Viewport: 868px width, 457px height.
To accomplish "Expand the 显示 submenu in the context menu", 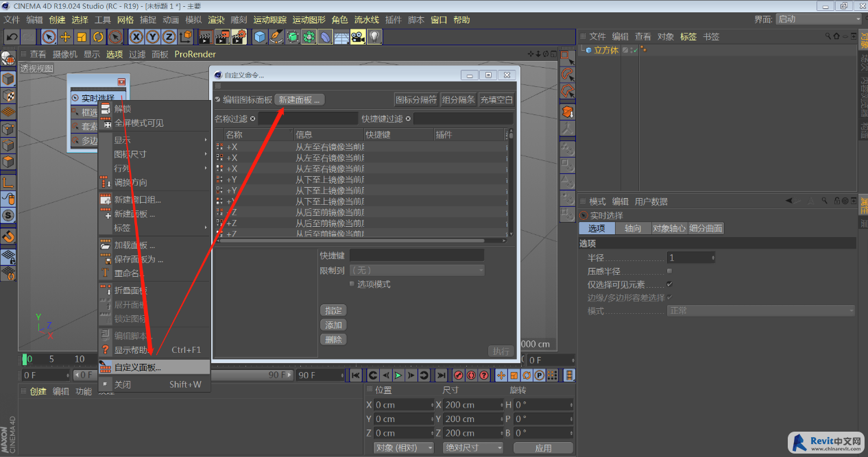I will [155, 140].
